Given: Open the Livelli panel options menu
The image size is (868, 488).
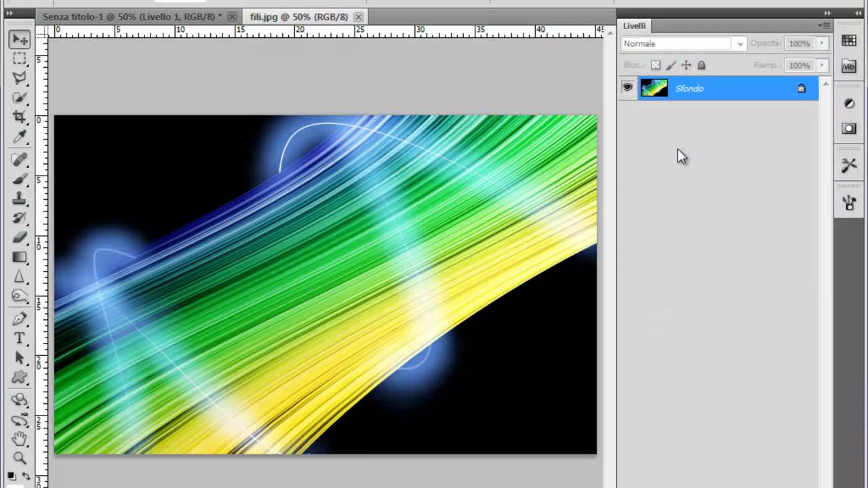Looking at the screenshot, I should (x=824, y=26).
